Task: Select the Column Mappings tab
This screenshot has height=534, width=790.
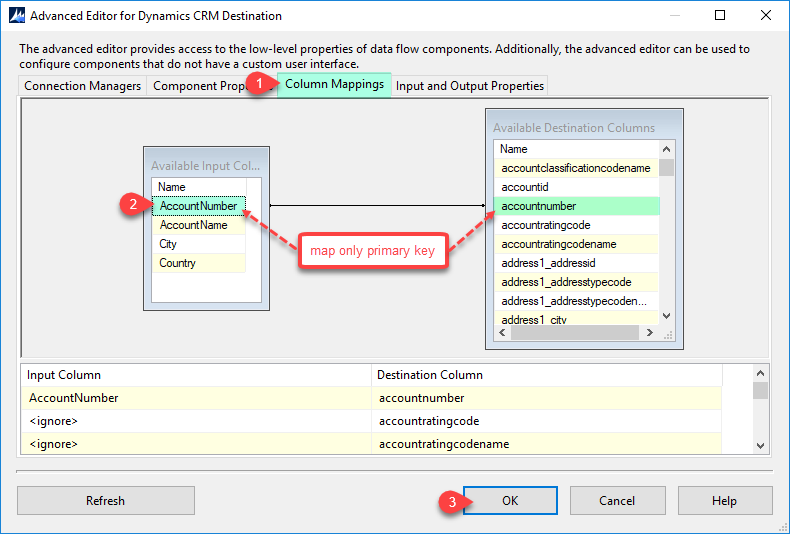Action: [x=334, y=85]
